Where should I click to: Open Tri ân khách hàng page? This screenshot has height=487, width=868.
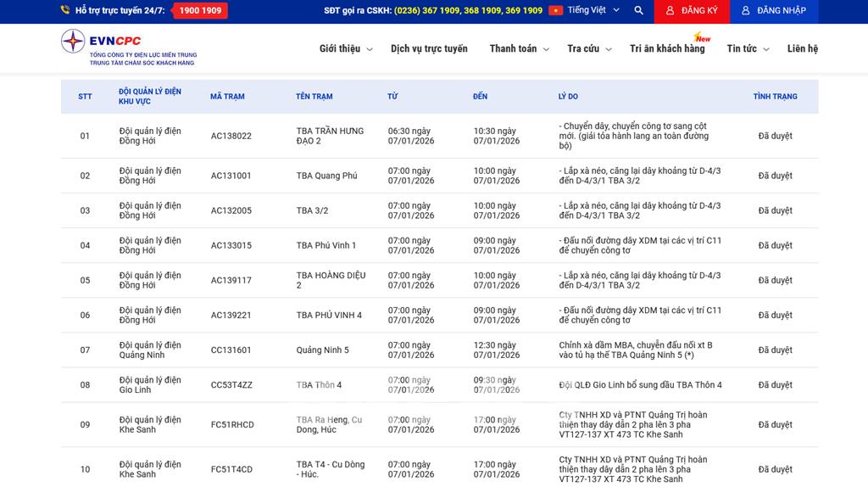(x=667, y=49)
